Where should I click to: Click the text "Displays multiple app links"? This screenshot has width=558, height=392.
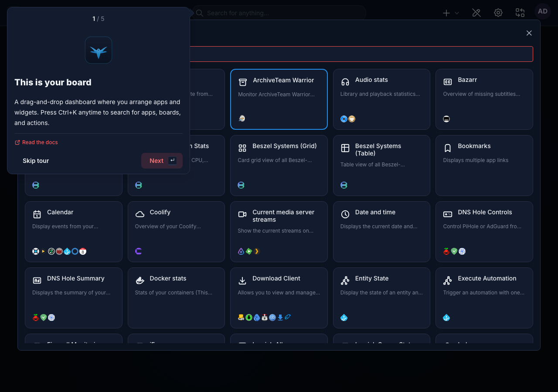click(x=476, y=160)
